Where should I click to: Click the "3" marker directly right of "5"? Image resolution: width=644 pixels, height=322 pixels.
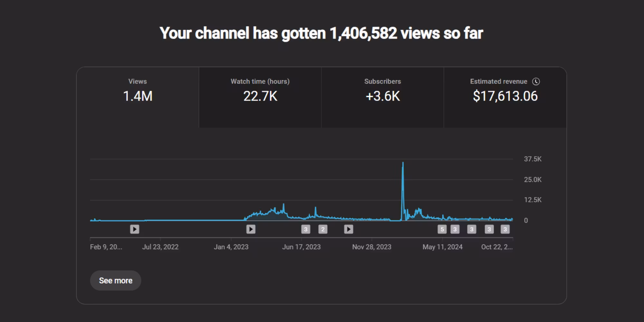coord(455,229)
